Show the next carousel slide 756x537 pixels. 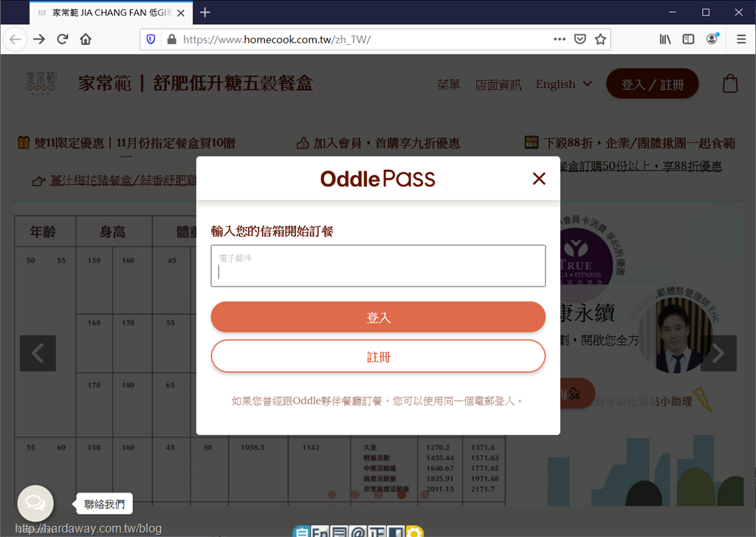pyautogui.click(x=718, y=353)
